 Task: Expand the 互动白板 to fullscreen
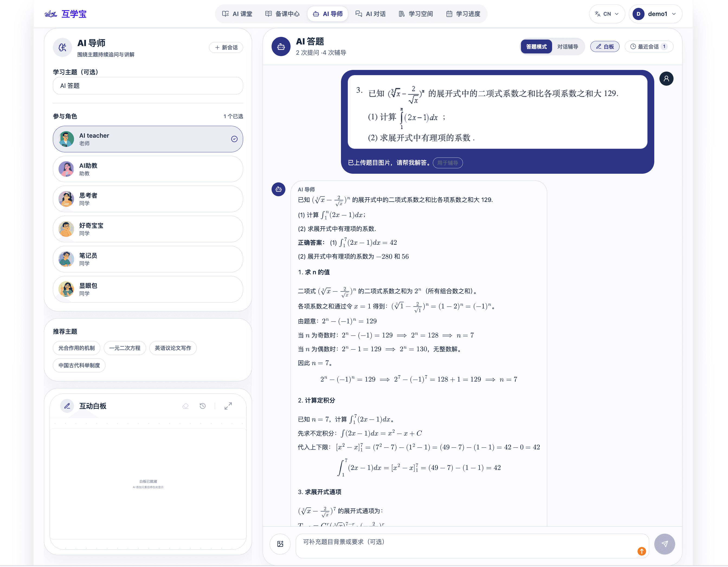228,406
